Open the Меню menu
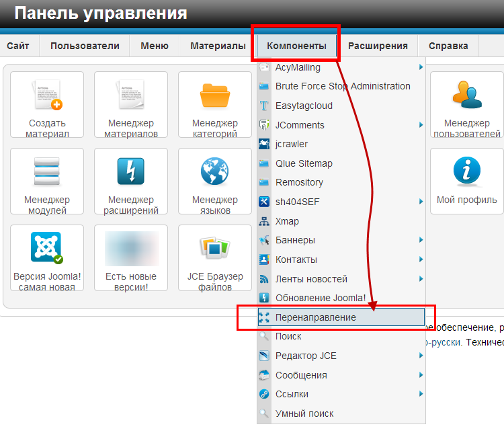Image resolution: width=504 pixels, height=441 pixels. 155,46
